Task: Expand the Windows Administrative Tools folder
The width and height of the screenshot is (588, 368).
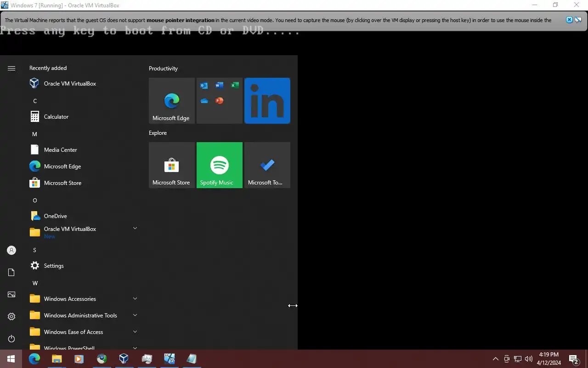Action: 83,316
